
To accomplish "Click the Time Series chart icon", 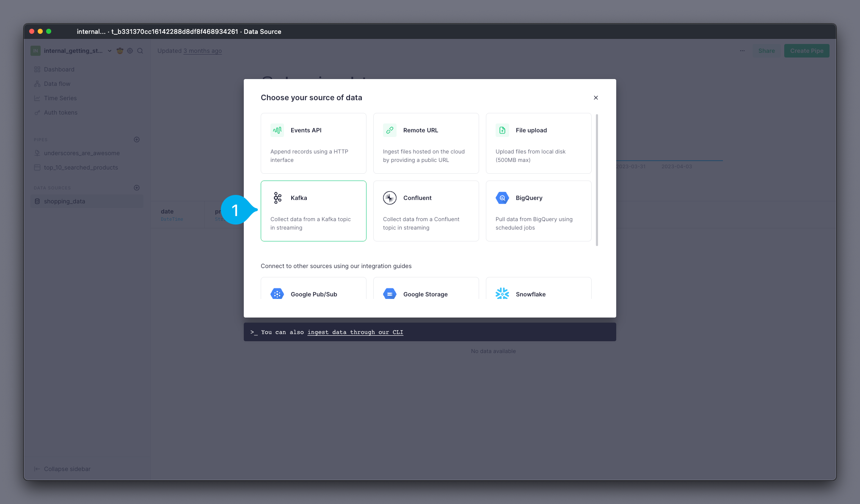I will pyautogui.click(x=37, y=98).
